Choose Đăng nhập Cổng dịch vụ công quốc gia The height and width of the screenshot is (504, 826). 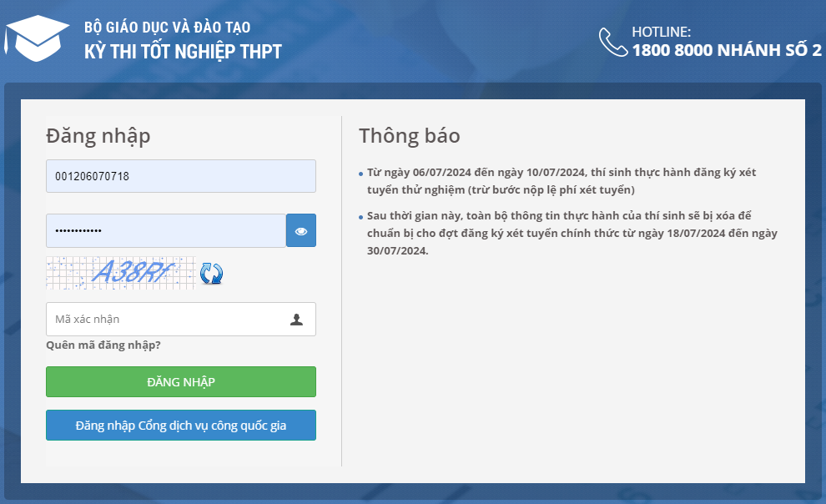point(180,425)
